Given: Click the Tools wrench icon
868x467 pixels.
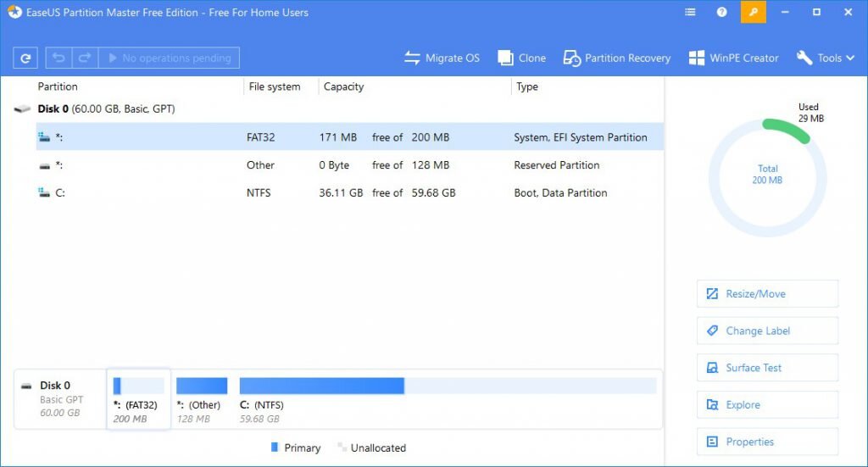Looking at the screenshot, I should 804,58.
